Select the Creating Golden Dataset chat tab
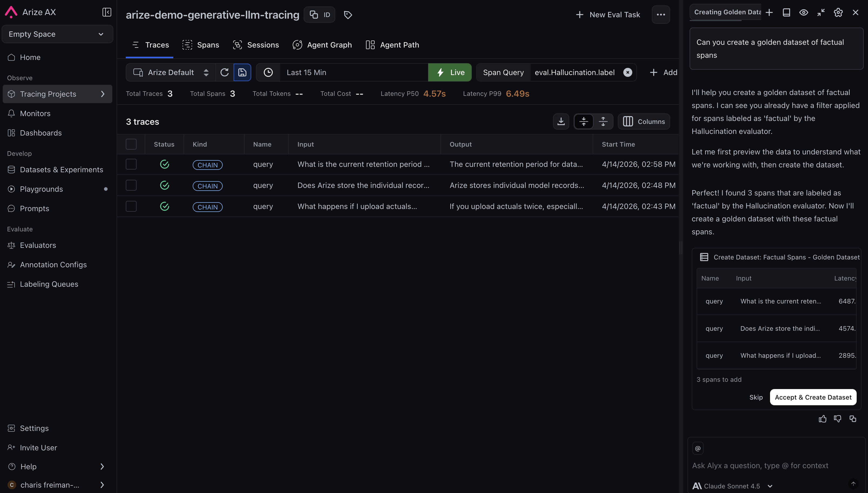868x493 pixels. (x=725, y=12)
